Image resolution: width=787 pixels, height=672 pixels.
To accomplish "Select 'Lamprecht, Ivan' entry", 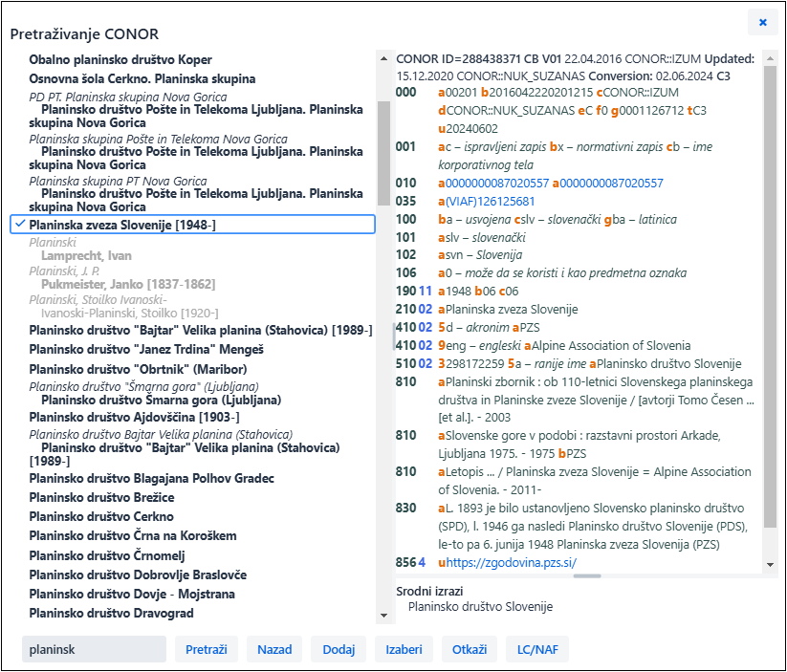I will click(x=86, y=256).
